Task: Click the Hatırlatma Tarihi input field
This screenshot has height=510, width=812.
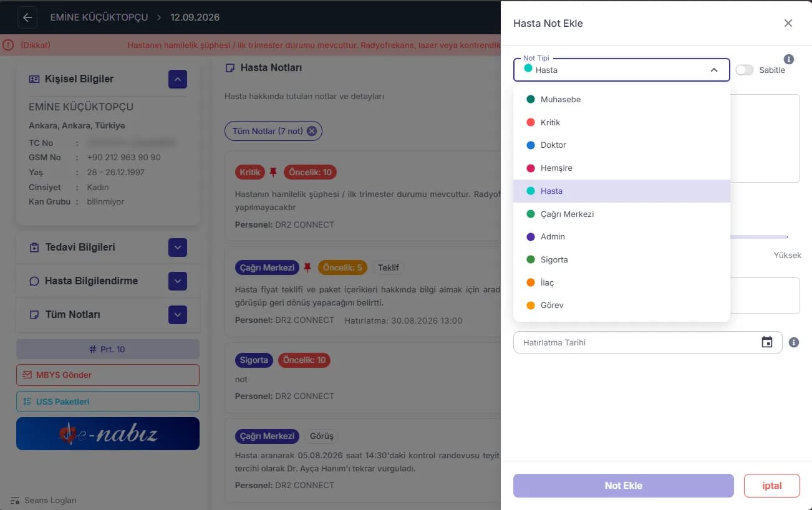Action: [x=647, y=342]
